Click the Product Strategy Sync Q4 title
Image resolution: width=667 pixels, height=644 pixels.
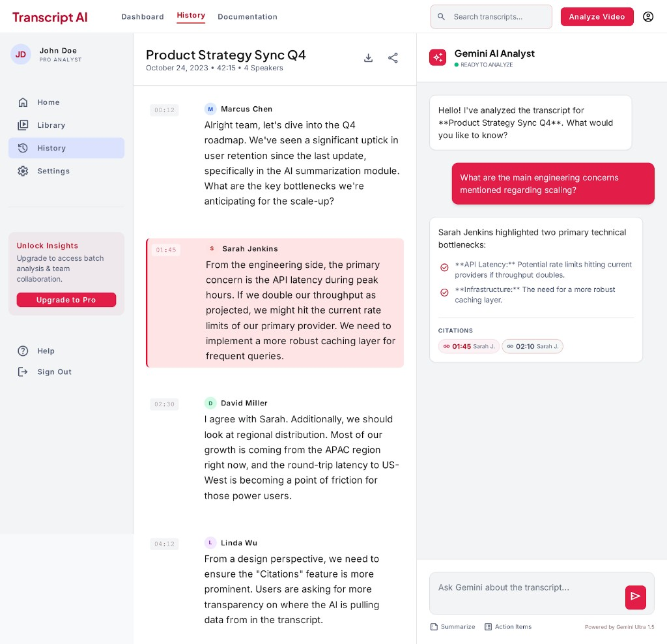(x=225, y=55)
